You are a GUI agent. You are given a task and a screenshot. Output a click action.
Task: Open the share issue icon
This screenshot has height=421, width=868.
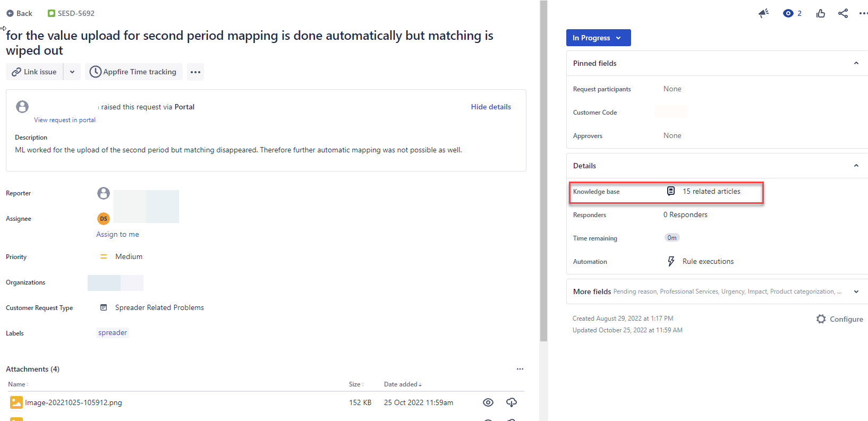point(843,13)
